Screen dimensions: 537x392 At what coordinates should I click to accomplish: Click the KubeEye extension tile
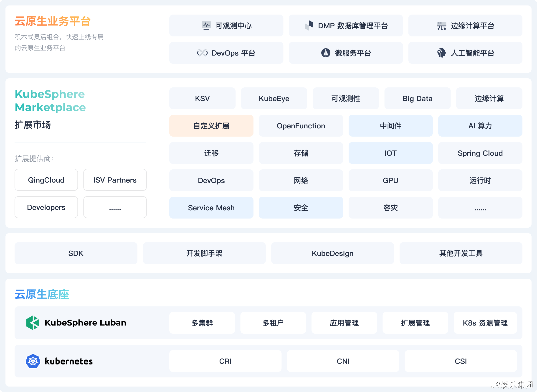coord(274,99)
